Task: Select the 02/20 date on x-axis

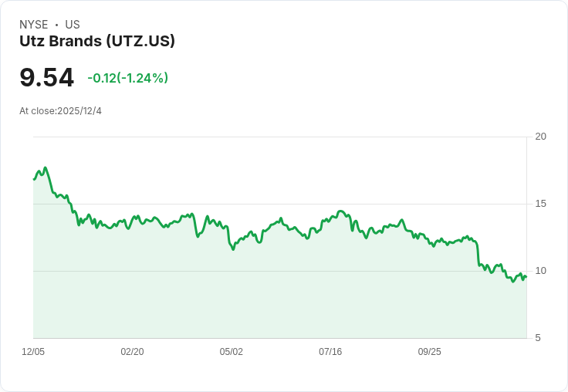Action: click(132, 352)
